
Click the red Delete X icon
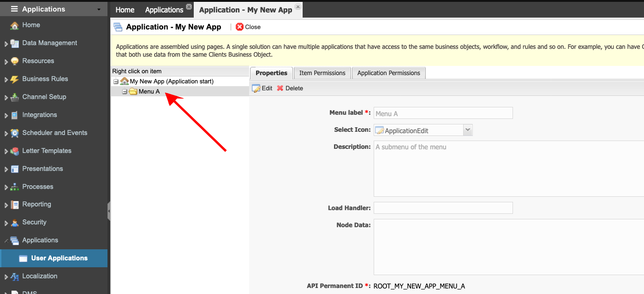pos(280,88)
